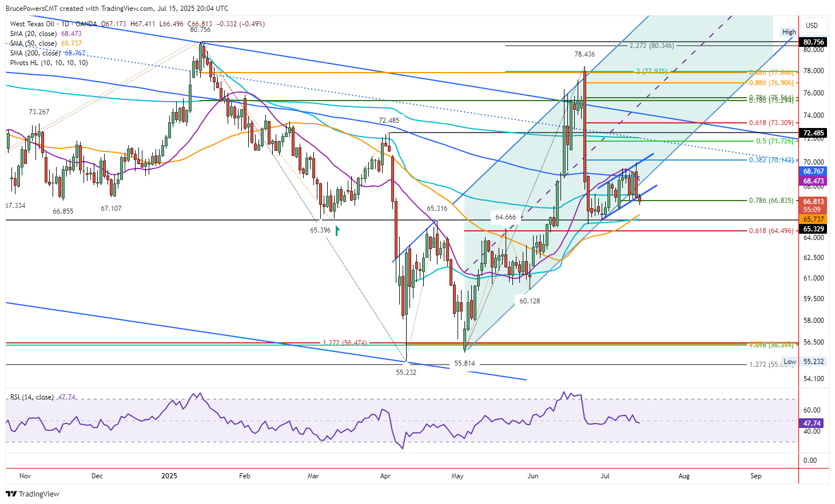
Task: Click the 0.382 (70.142) Fibonacci label
Action: (772, 160)
